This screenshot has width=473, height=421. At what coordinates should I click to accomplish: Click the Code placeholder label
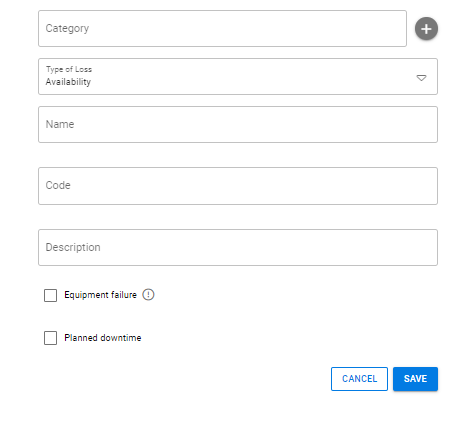click(58, 185)
